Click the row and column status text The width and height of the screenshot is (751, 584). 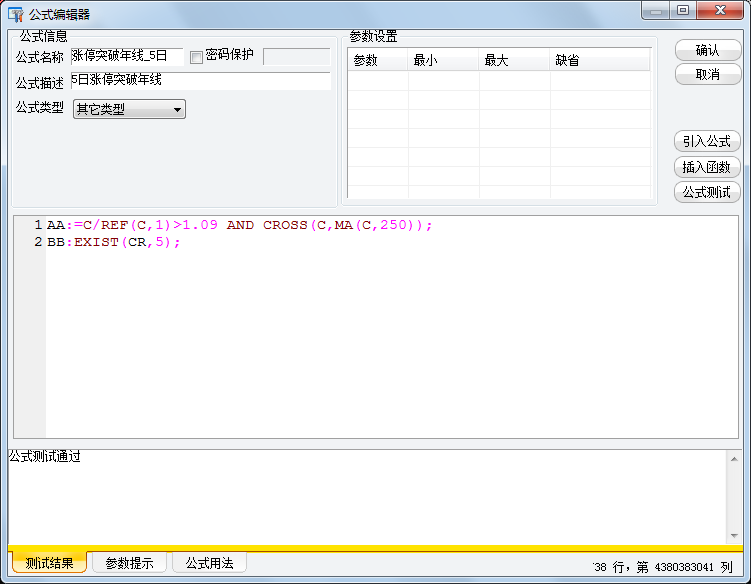(x=663, y=567)
